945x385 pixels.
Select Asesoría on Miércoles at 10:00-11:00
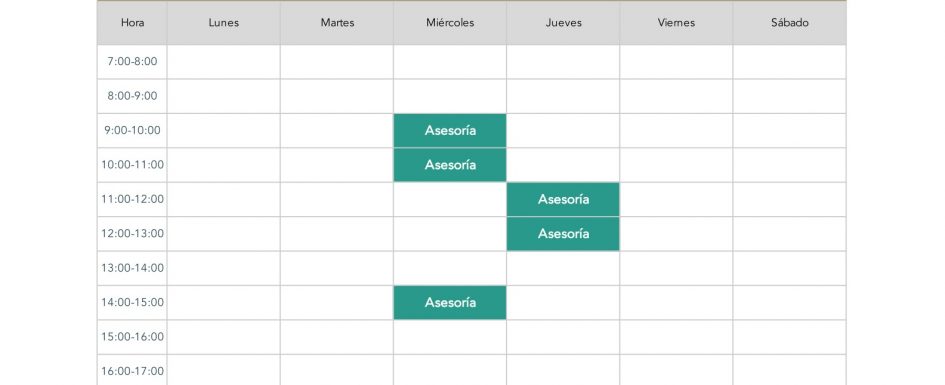pyautogui.click(x=450, y=164)
